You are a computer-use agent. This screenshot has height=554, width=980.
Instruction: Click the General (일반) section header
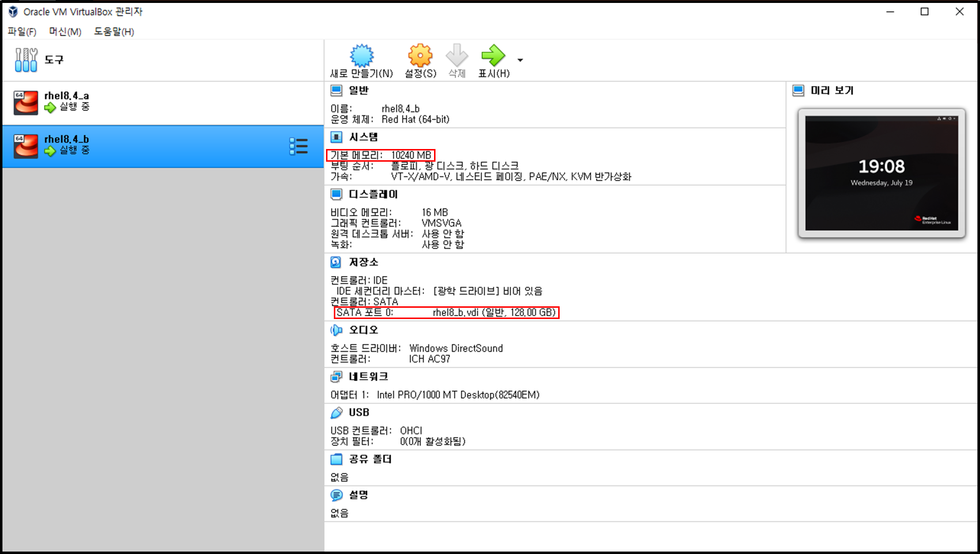(358, 90)
